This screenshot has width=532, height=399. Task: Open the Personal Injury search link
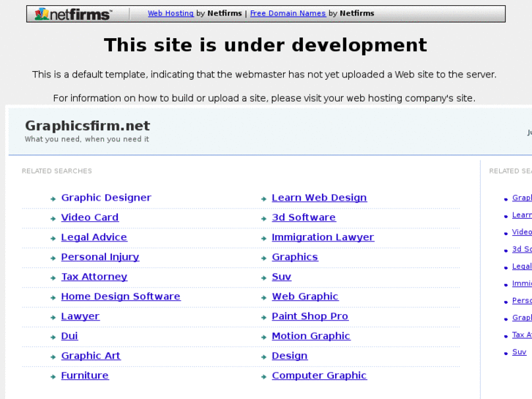point(100,257)
